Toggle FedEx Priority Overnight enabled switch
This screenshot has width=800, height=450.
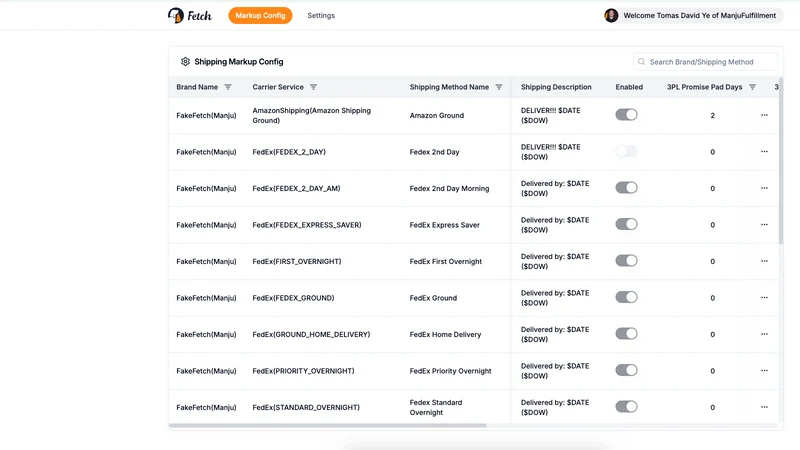coord(626,370)
